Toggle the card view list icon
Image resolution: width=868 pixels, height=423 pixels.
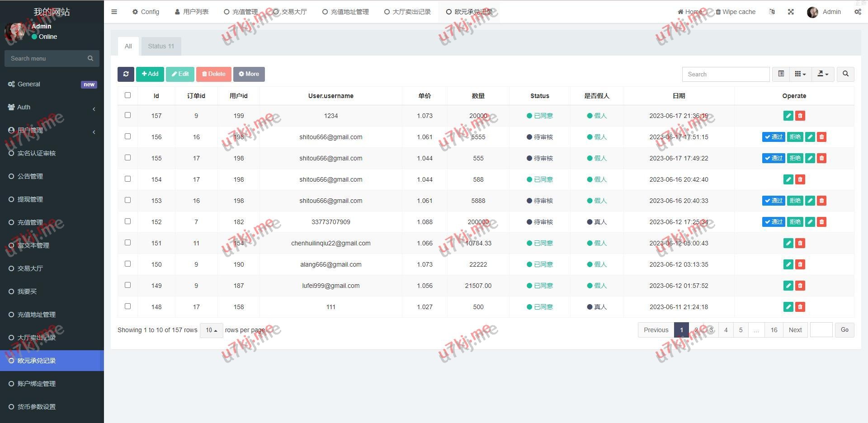pos(781,74)
